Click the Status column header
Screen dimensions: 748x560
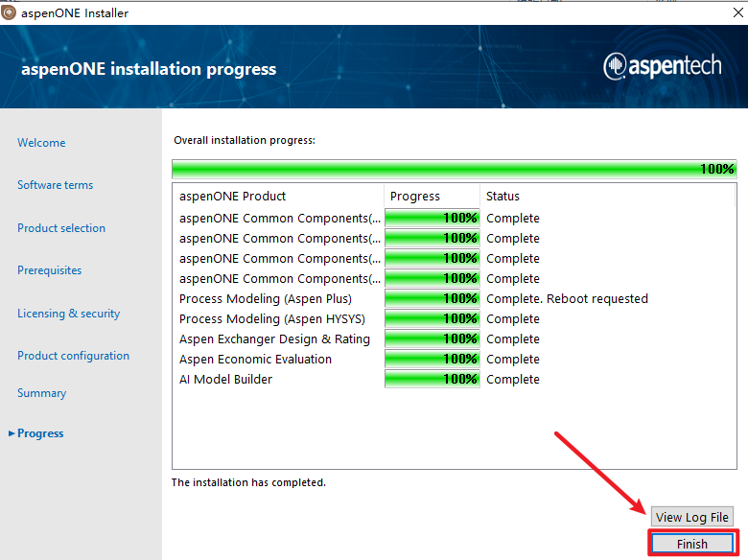click(x=503, y=197)
